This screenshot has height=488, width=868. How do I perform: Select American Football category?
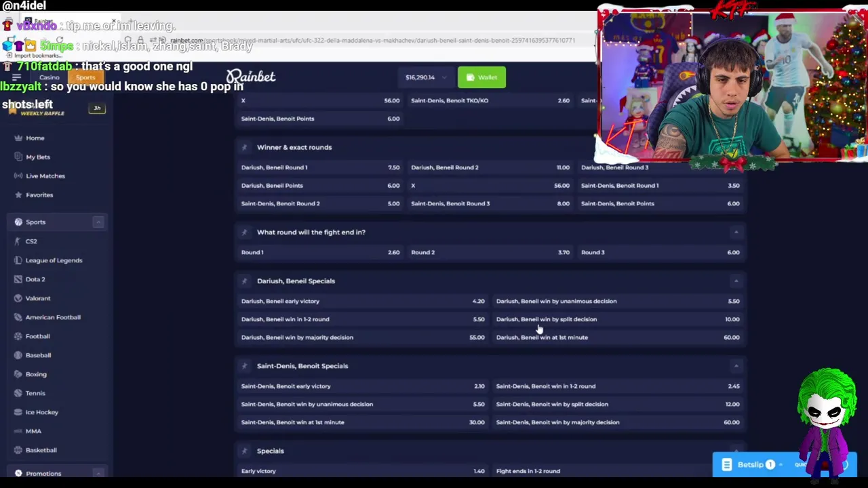(x=53, y=317)
